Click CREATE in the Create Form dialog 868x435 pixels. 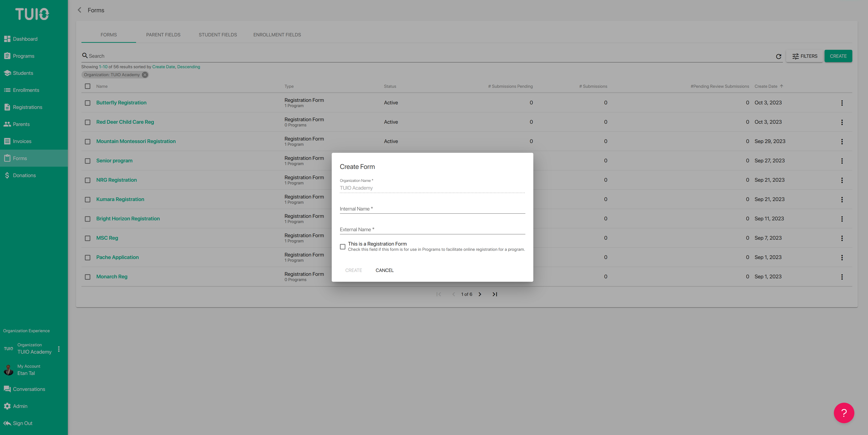(354, 270)
